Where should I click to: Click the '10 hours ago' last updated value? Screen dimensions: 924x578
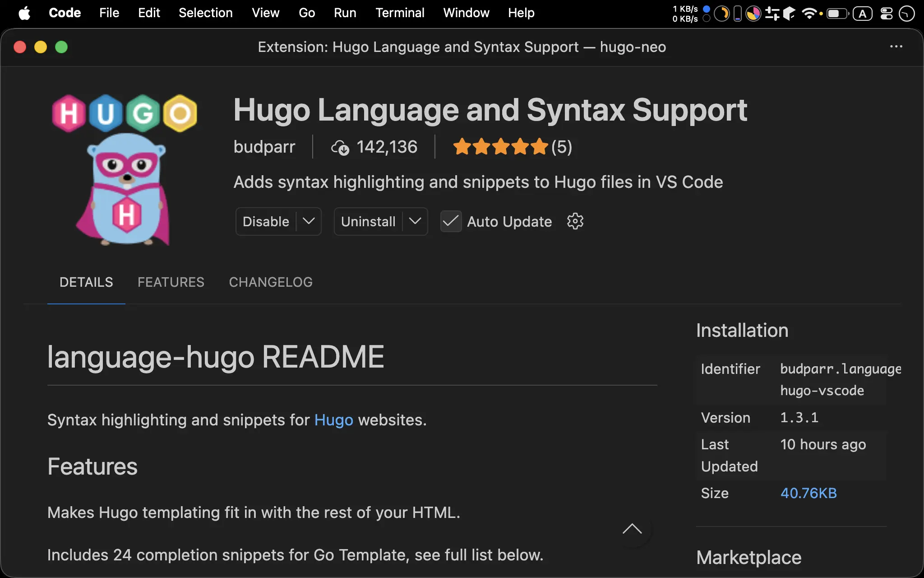coord(823,445)
